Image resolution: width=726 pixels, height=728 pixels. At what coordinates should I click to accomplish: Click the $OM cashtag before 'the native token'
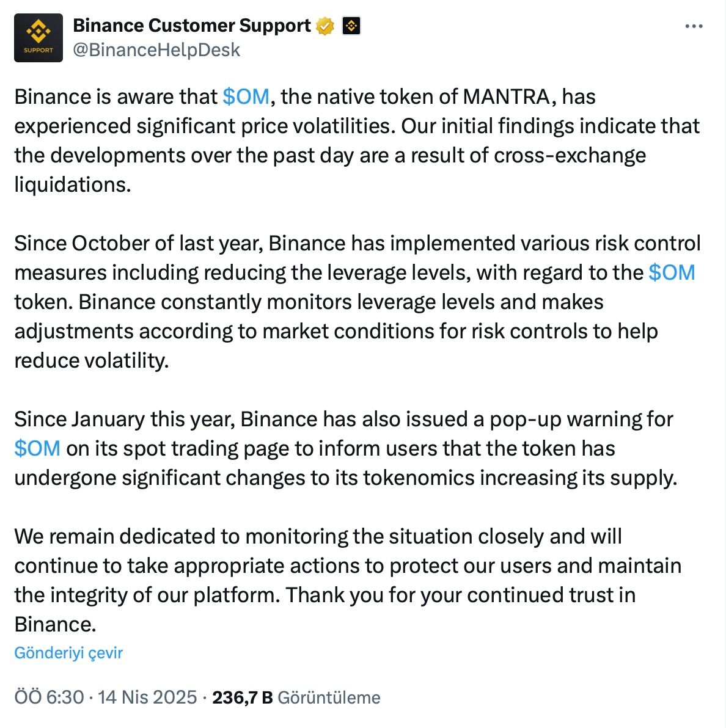[246, 96]
